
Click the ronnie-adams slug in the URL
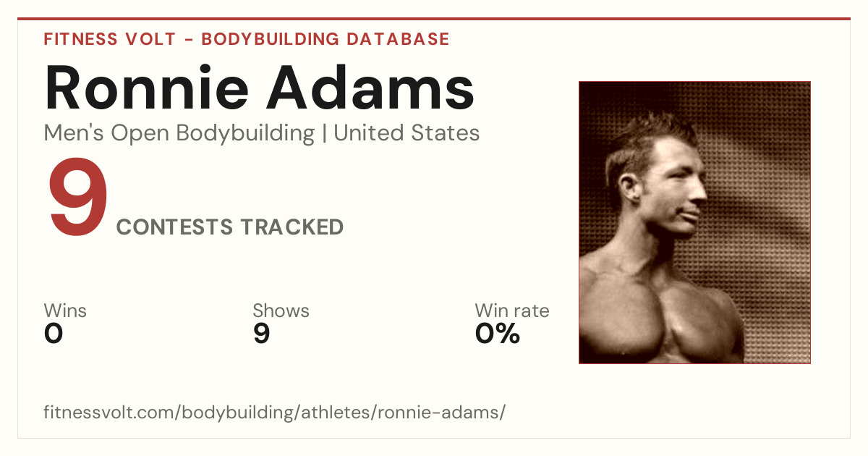445,413
